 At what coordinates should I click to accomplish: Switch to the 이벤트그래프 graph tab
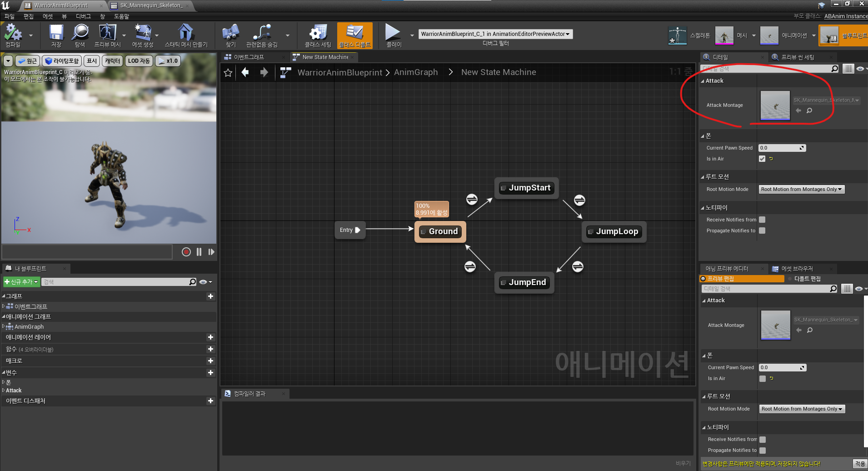(249, 57)
